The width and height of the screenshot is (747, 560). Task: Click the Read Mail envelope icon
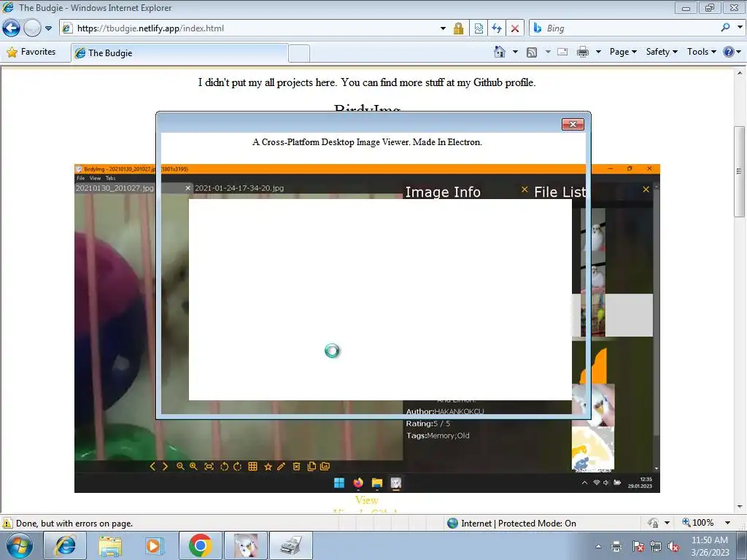[562, 52]
